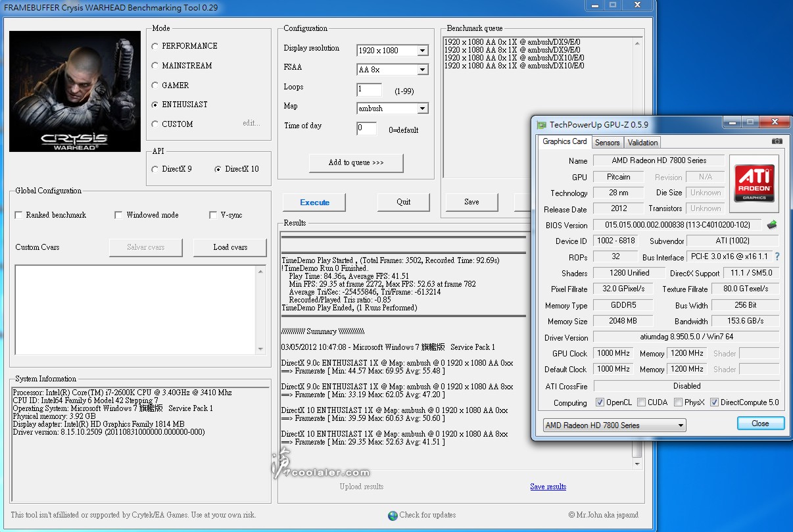The height and width of the screenshot is (532, 793).
Task: Click the disabled Salvar cvars button
Action: [x=145, y=247]
